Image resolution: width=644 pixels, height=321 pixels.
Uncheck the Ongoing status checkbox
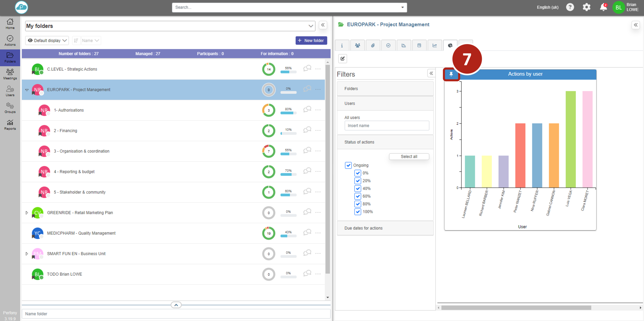348,165
